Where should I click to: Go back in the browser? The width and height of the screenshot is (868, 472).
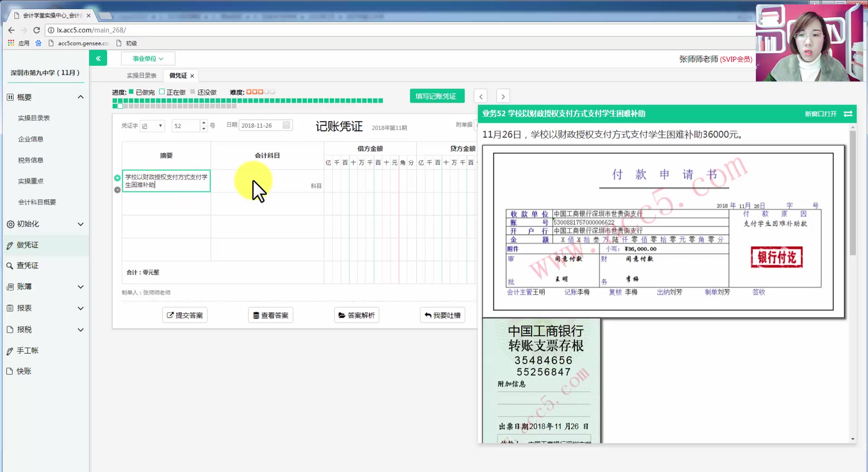[11, 30]
